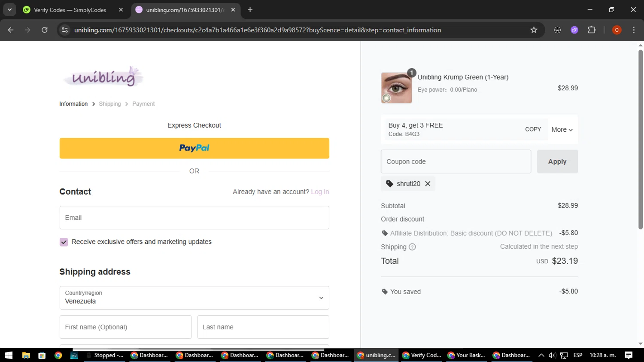This screenshot has height=362, width=644.
Task: Click the Payment breadcrumb step
Action: tap(143, 104)
